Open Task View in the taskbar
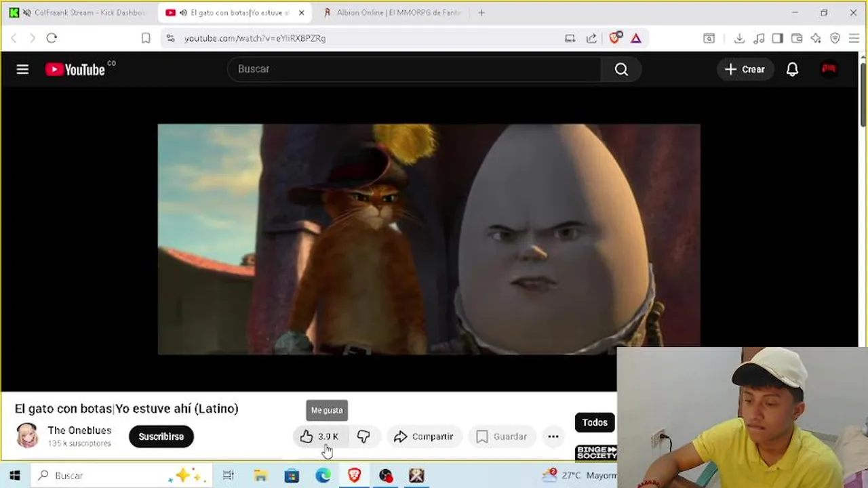This screenshot has height=488, width=868. point(229,476)
